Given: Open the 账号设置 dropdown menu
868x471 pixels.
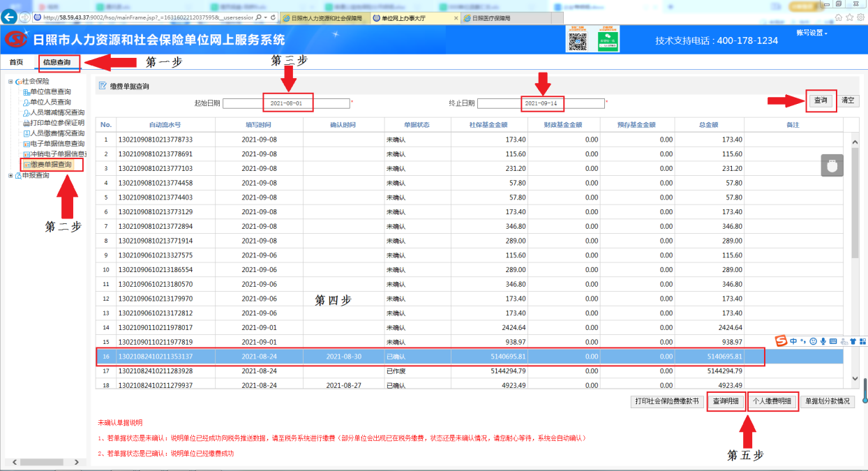Looking at the screenshot, I should pyautogui.click(x=812, y=33).
